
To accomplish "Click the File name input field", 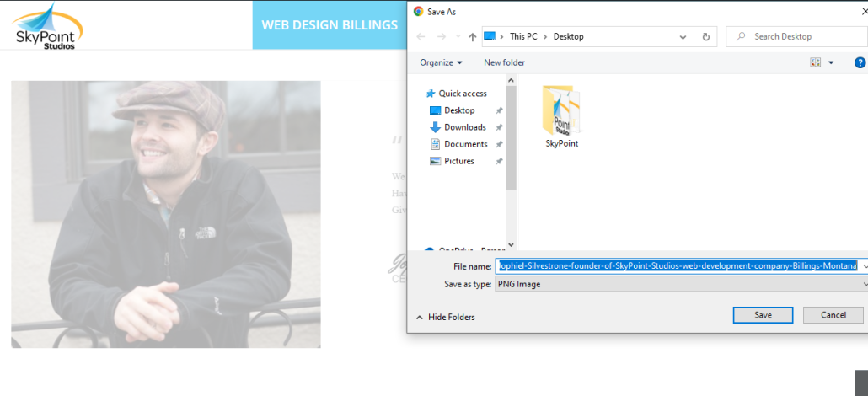I will [x=677, y=266].
